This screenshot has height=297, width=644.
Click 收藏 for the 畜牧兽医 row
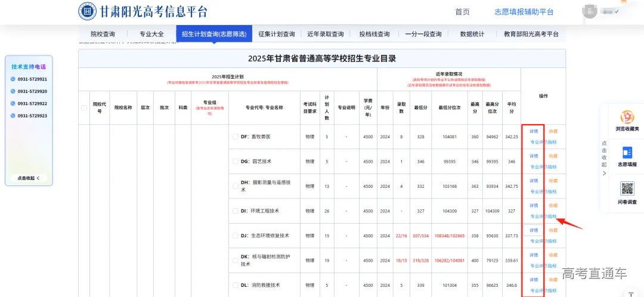pos(553,131)
